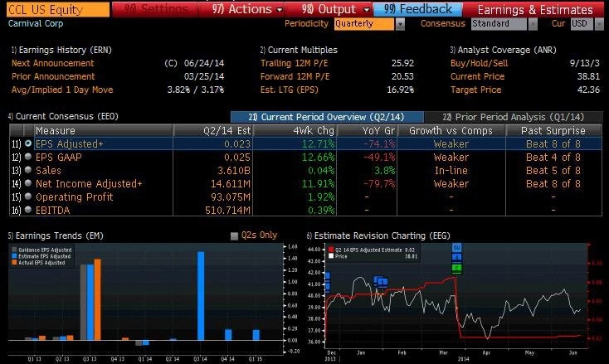Click the topmost blue marker above March
This screenshot has height=364, width=609.
coord(456,248)
